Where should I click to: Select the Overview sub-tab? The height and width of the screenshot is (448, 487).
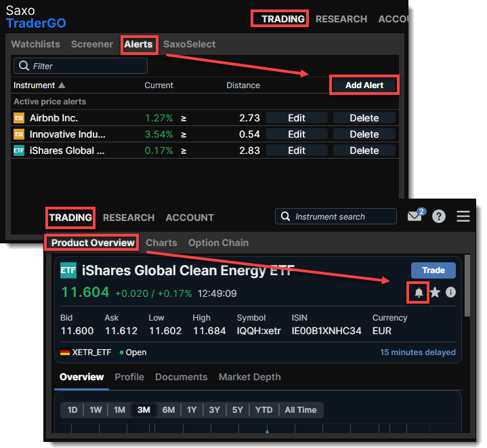[x=81, y=377]
